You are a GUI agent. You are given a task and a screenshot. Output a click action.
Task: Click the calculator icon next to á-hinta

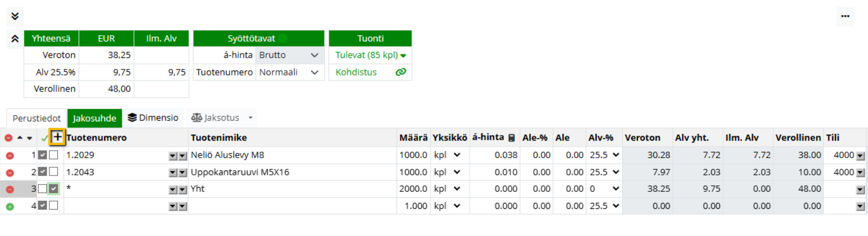[512, 138]
